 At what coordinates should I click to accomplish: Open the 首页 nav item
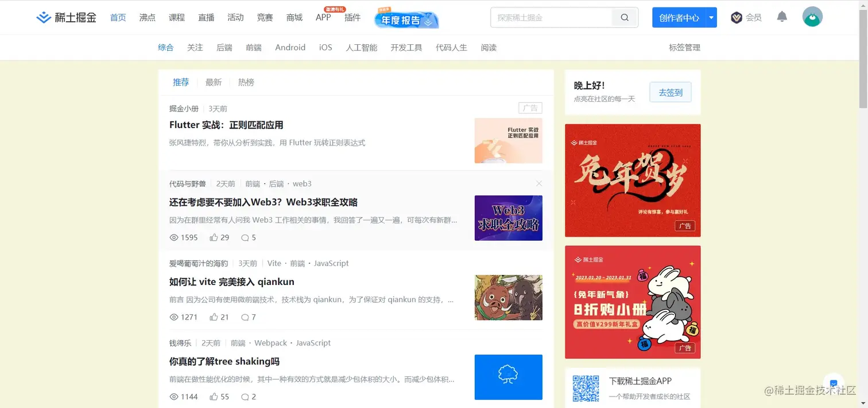(x=118, y=17)
